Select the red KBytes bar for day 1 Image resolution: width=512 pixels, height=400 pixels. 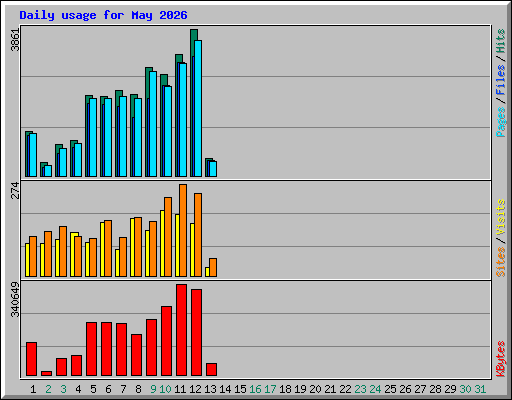pyautogui.click(x=31, y=359)
